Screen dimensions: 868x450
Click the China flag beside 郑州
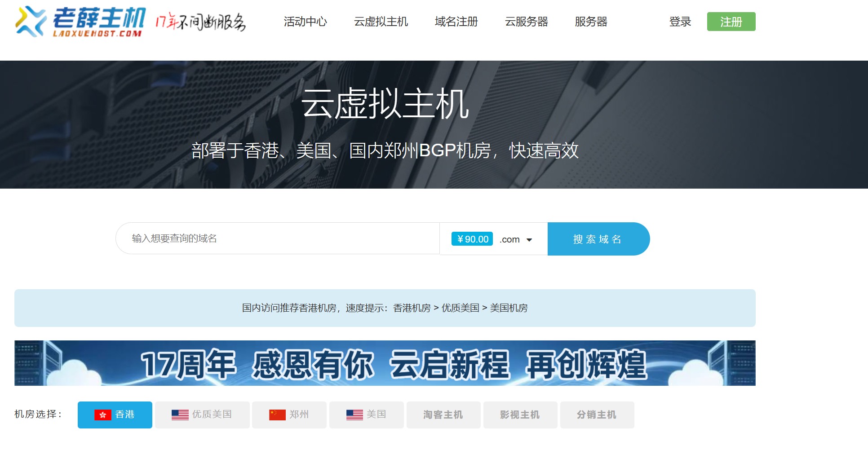277,415
